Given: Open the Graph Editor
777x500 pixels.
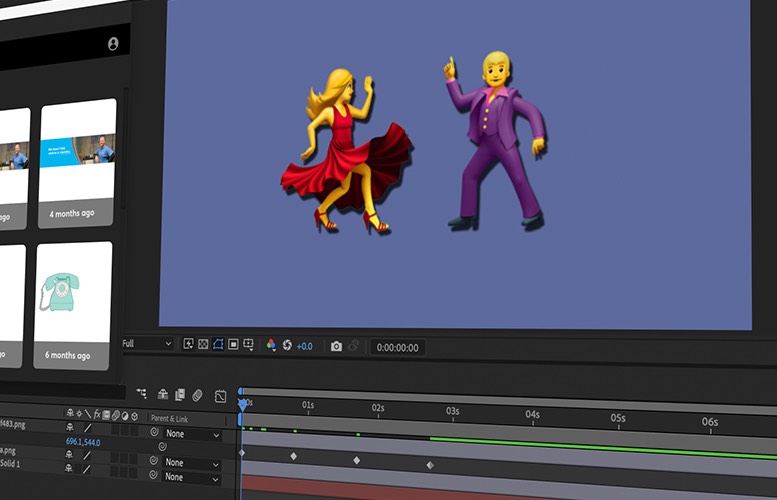Looking at the screenshot, I should pos(220,396).
